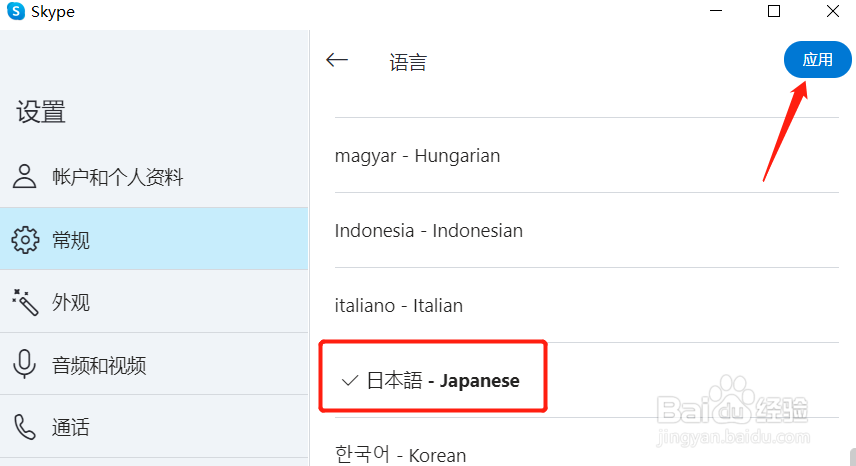The width and height of the screenshot is (856, 466).
Task: Click the Skype logo icon in title bar
Action: 16,12
